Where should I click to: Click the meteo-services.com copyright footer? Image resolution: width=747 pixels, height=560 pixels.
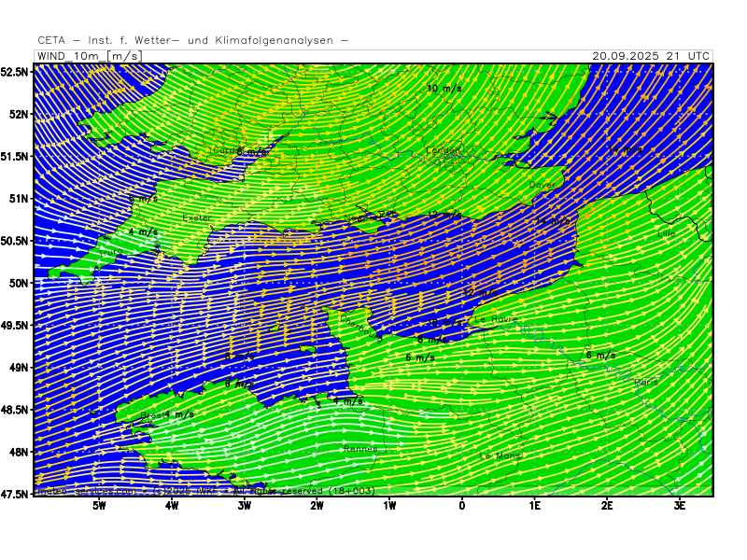click(x=206, y=491)
